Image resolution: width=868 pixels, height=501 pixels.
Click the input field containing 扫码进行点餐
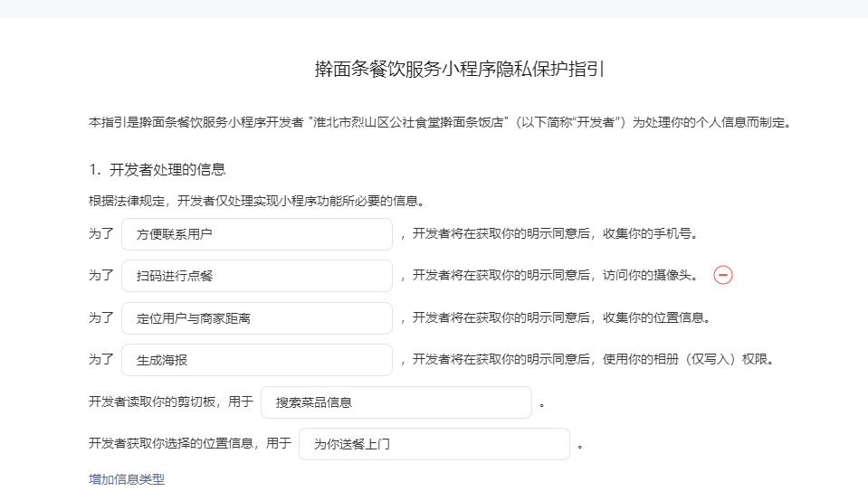pos(257,276)
